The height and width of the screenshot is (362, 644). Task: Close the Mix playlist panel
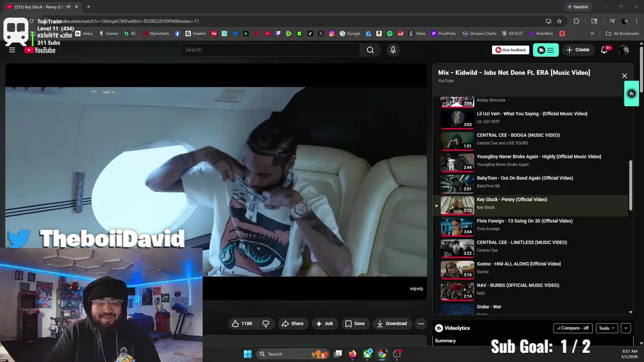coord(624,76)
